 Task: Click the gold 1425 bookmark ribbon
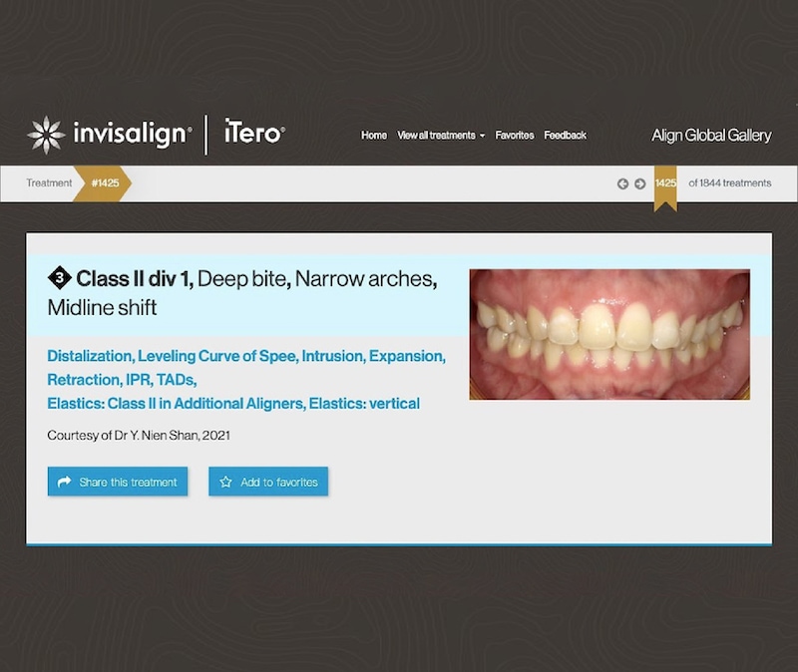click(x=665, y=185)
